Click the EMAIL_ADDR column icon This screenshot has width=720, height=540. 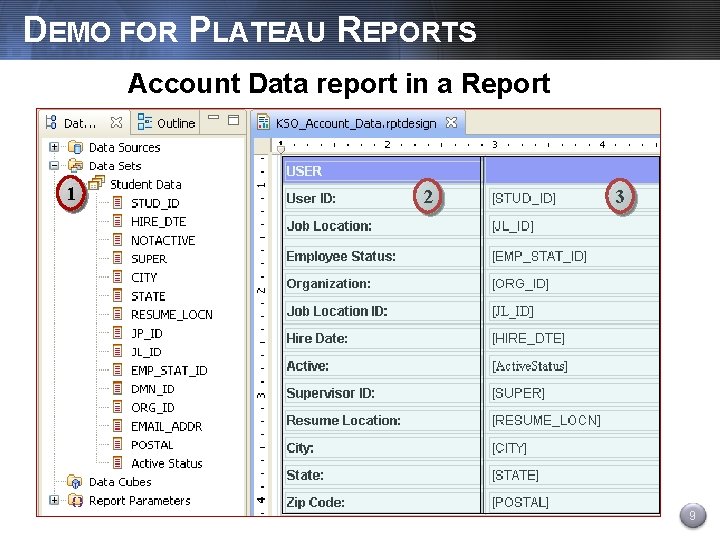(x=118, y=426)
